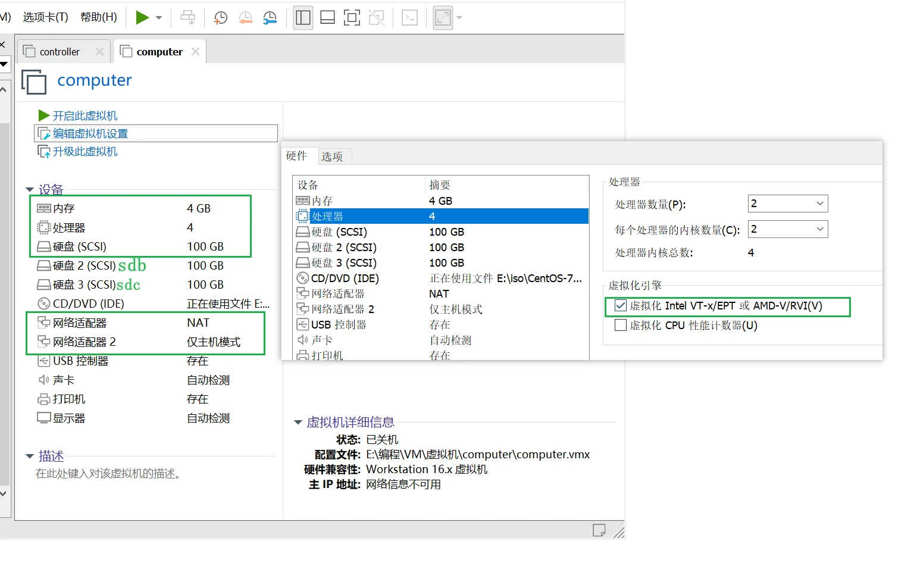Toggle 虚拟化 Intel VT-x/EPT checkbox
Image resolution: width=917 pixels, height=588 pixels.
(621, 306)
